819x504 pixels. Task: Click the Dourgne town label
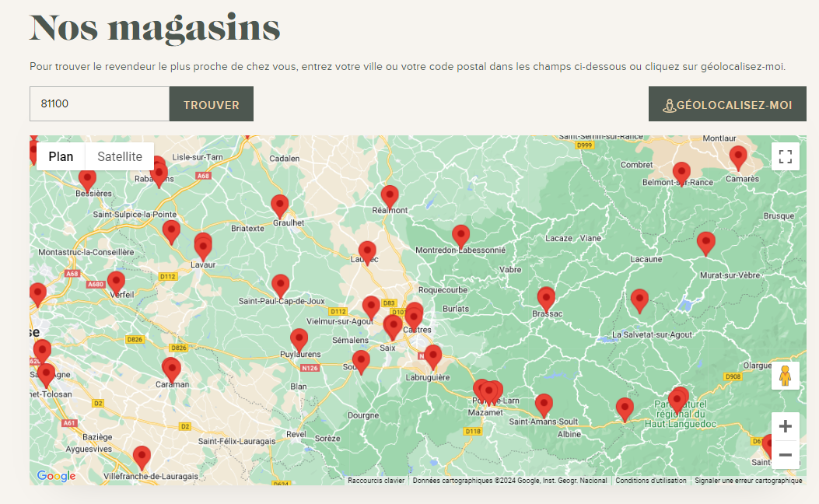coord(363,415)
